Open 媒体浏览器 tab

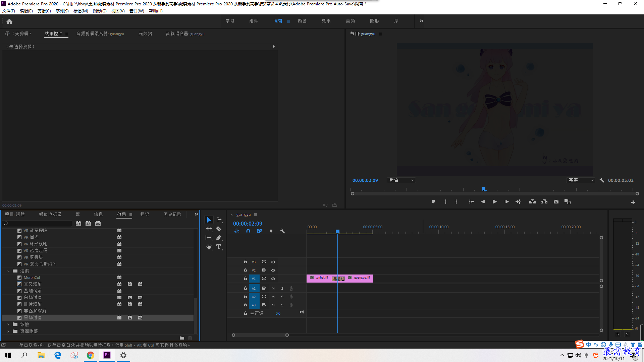pyautogui.click(x=50, y=214)
